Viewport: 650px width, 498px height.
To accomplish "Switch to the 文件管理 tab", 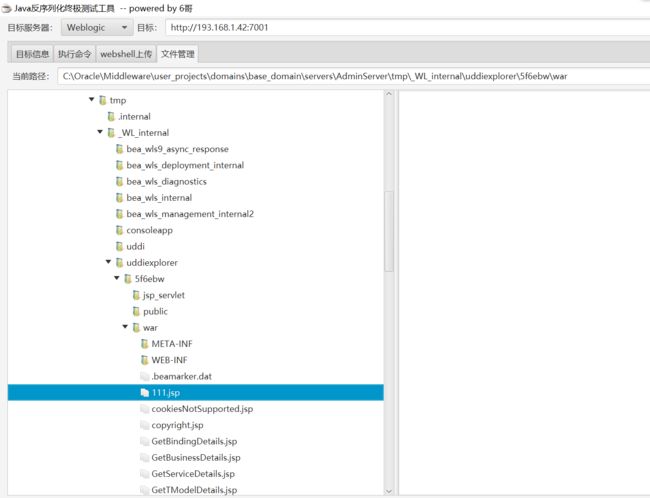I will click(x=177, y=54).
